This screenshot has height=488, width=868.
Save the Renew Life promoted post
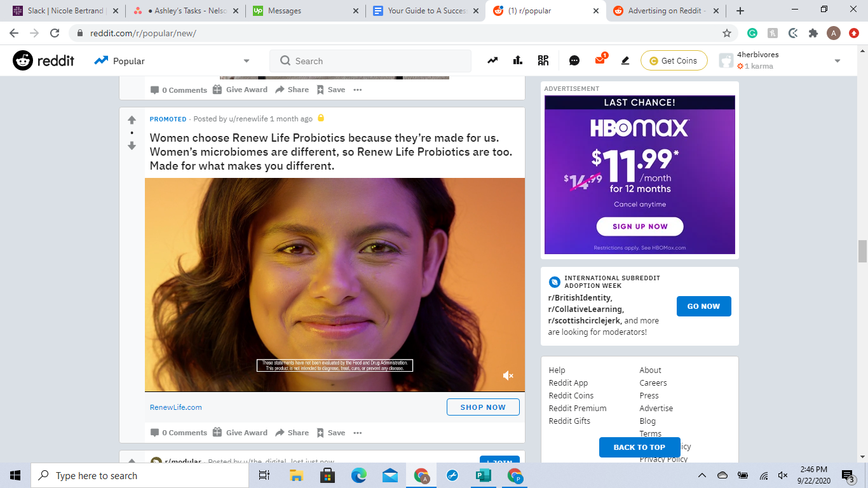(x=331, y=433)
